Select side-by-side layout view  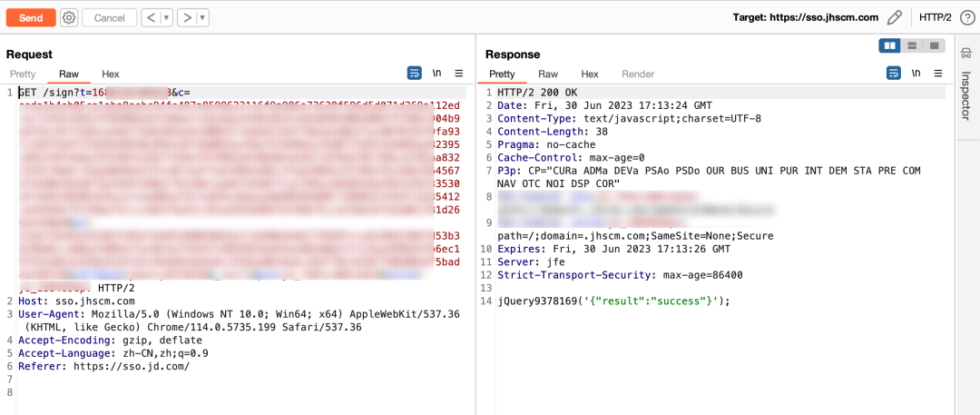pyautogui.click(x=889, y=45)
